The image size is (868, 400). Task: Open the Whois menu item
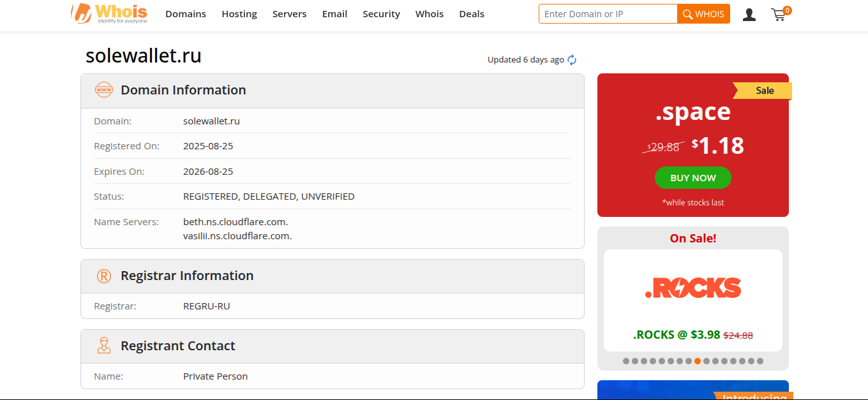tap(429, 13)
